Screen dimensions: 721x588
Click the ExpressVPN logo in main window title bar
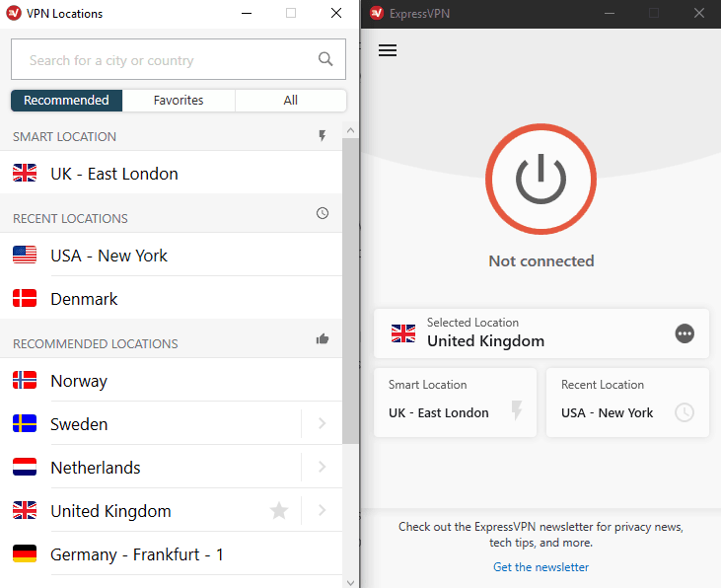pos(377,13)
